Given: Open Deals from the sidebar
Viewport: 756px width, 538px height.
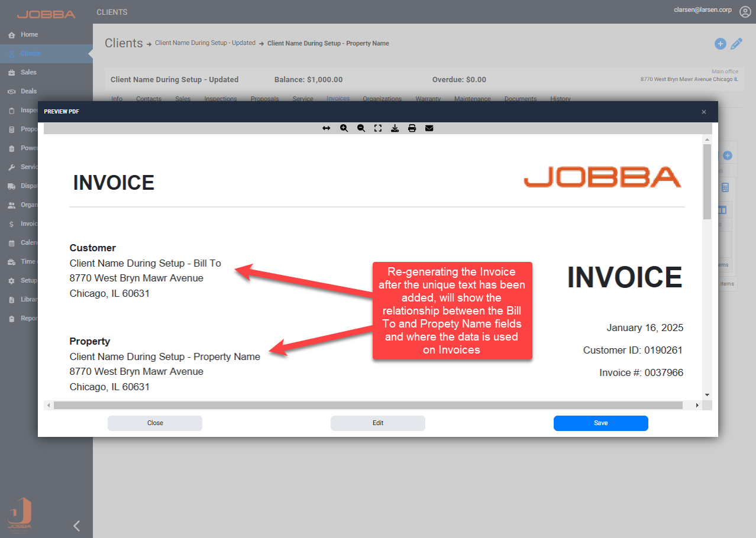Looking at the screenshot, I should coord(28,92).
